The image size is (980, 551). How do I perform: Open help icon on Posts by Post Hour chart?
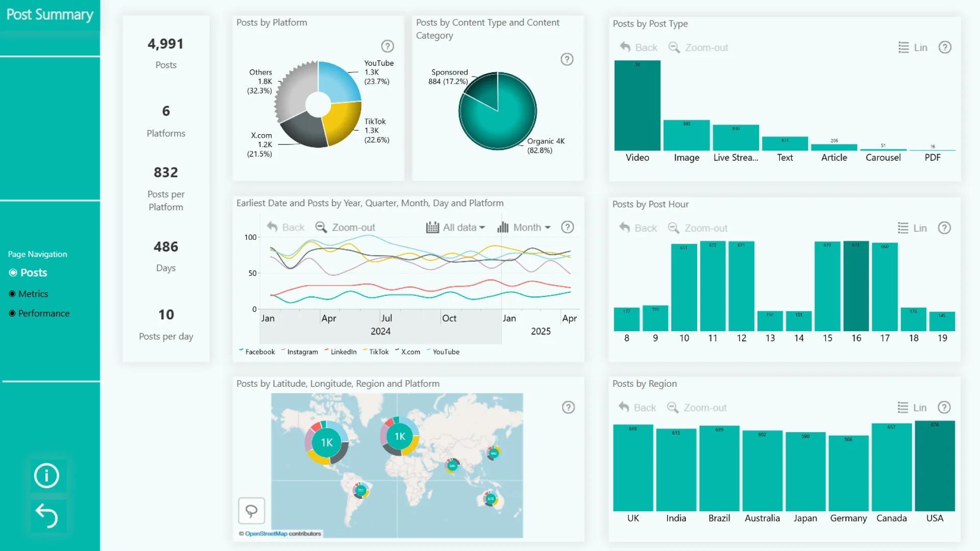(945, 228)
